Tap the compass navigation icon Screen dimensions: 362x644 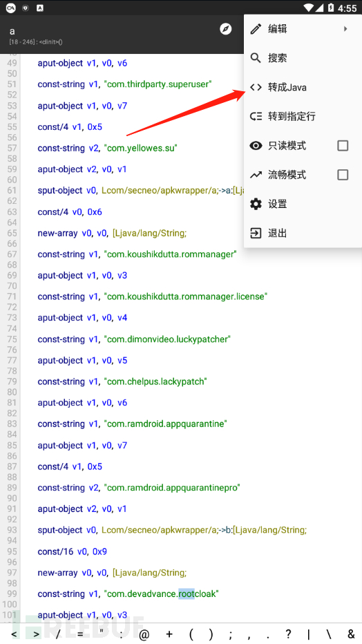pos(226,29)
